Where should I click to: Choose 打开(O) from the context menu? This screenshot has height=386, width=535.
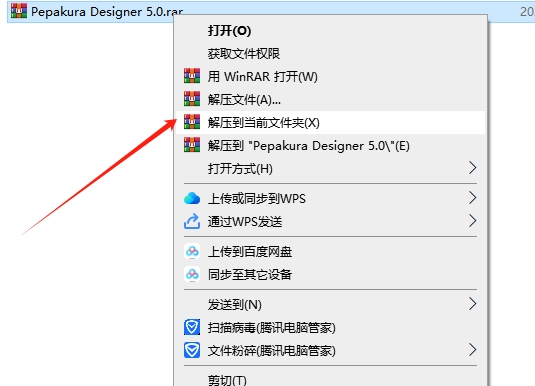click(330, 31)
